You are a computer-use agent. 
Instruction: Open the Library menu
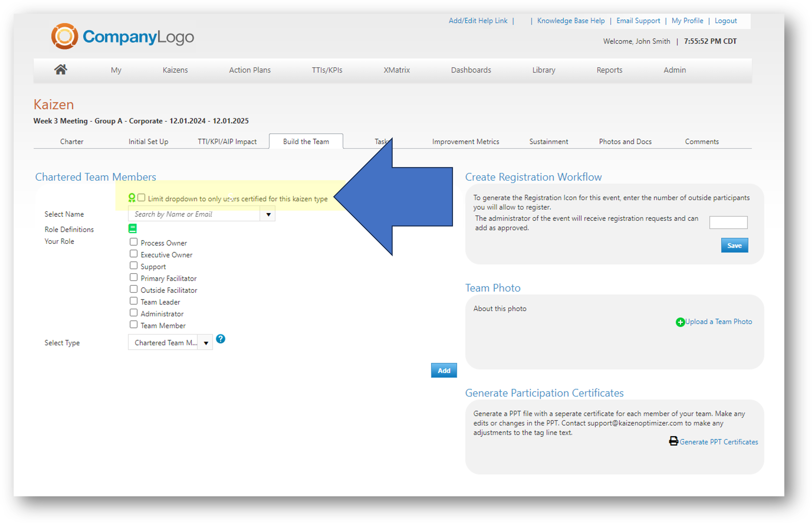pos(544,70)
